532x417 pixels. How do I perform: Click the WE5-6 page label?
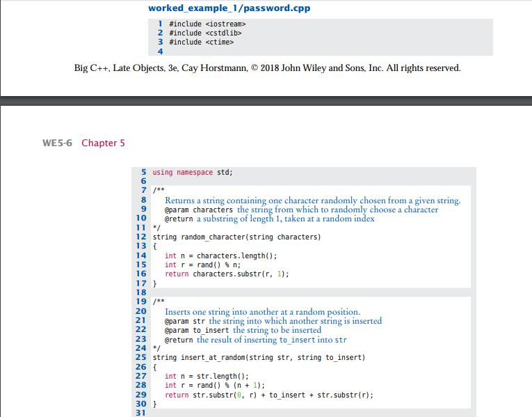(x=57, y=143)
